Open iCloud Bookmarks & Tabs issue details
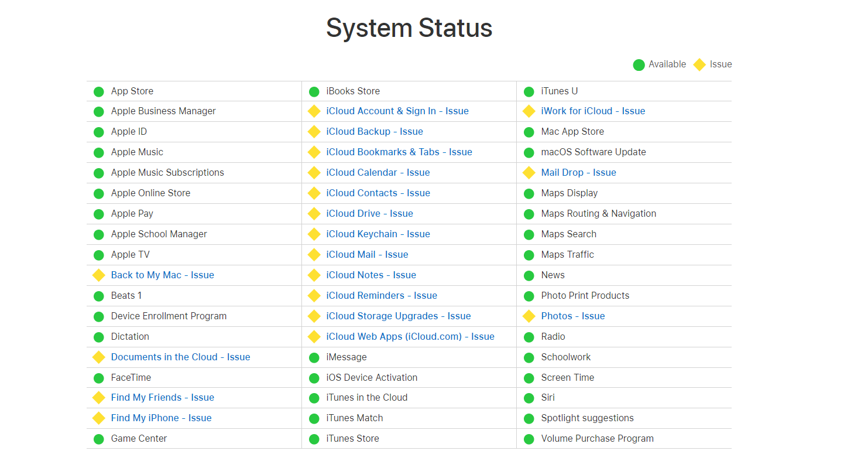 coord(399,152)
